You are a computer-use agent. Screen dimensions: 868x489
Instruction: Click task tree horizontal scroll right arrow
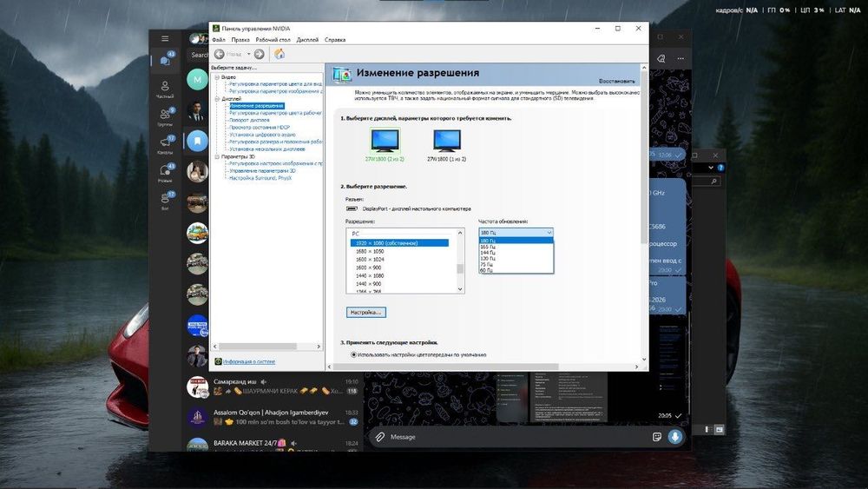[319, 347]
